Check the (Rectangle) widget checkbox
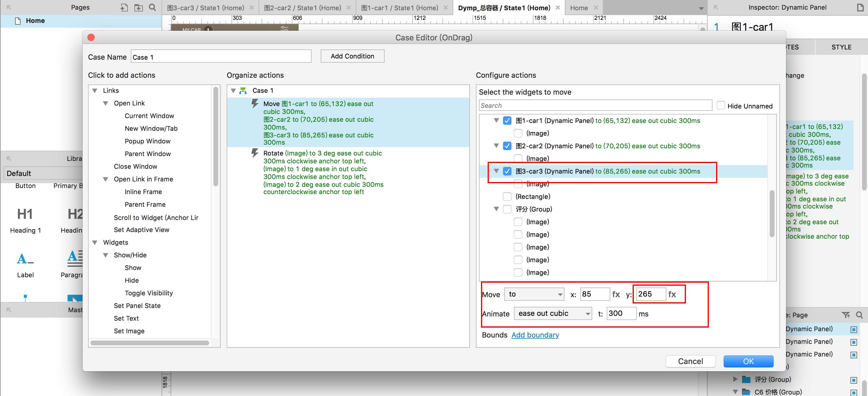Screen dimensions: 868x396 point(507,196)
